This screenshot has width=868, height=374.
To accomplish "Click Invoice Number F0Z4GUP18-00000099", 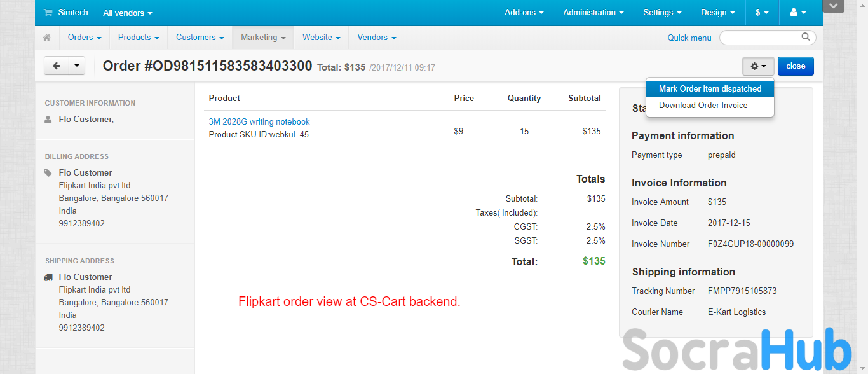I will pyautogui.click(x=750, y=244).
